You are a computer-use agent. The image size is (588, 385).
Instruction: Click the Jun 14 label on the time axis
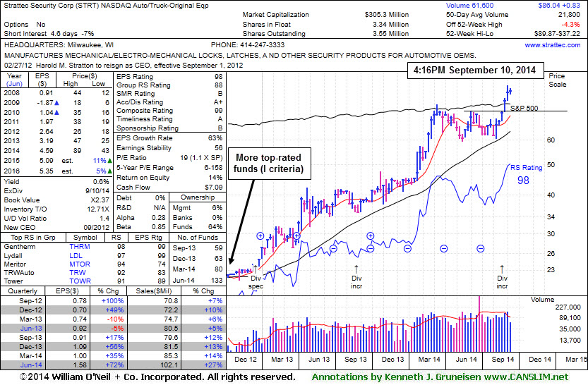[466, 360]
